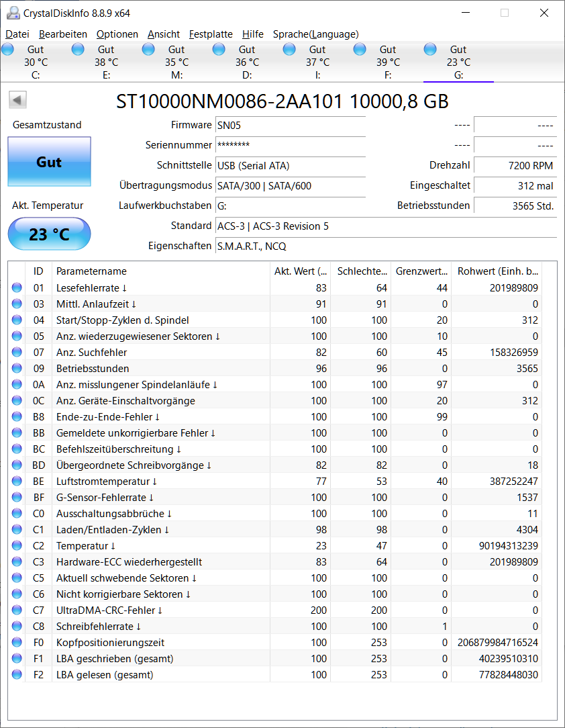
Task: Click status icon of Ende-zu-Ende-Fehler row
Action: click(x=17, y=416)
